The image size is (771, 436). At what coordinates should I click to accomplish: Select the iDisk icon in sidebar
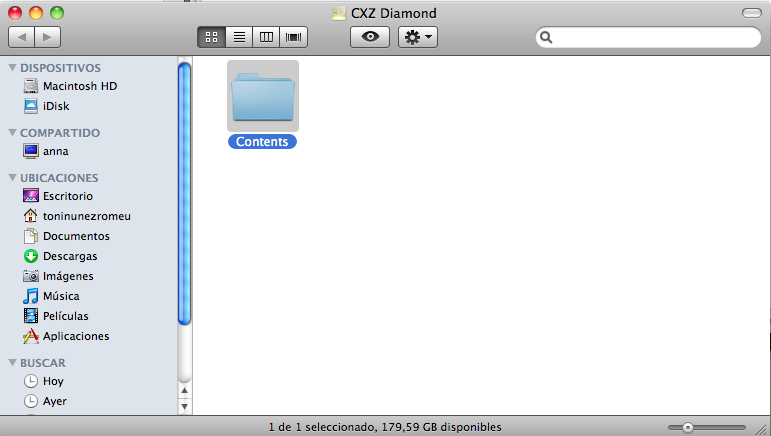(31, 106)
